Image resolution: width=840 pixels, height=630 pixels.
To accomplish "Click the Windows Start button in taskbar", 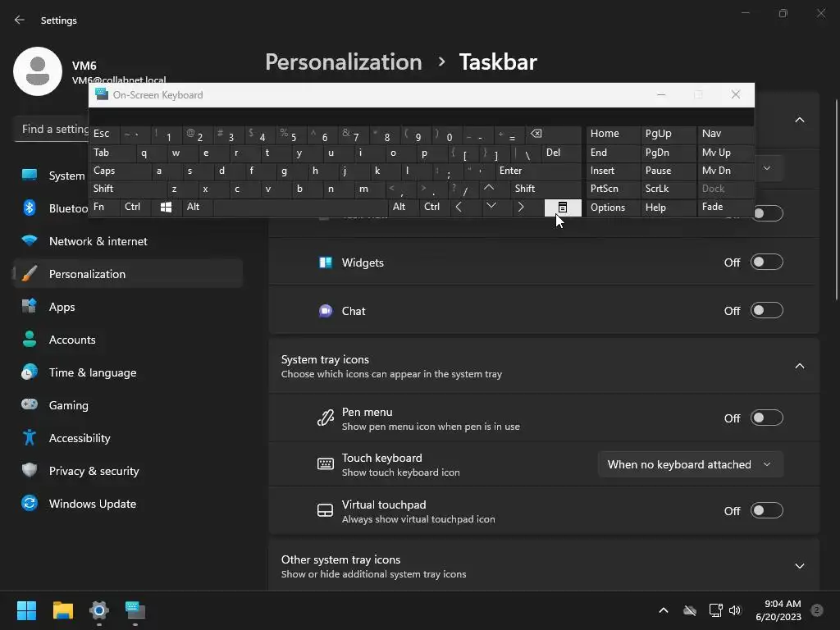I will click(26, 610).
